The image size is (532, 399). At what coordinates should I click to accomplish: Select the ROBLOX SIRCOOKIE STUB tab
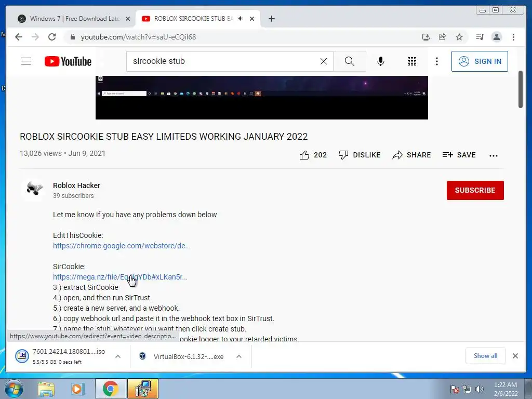click(x=193, y=19)
